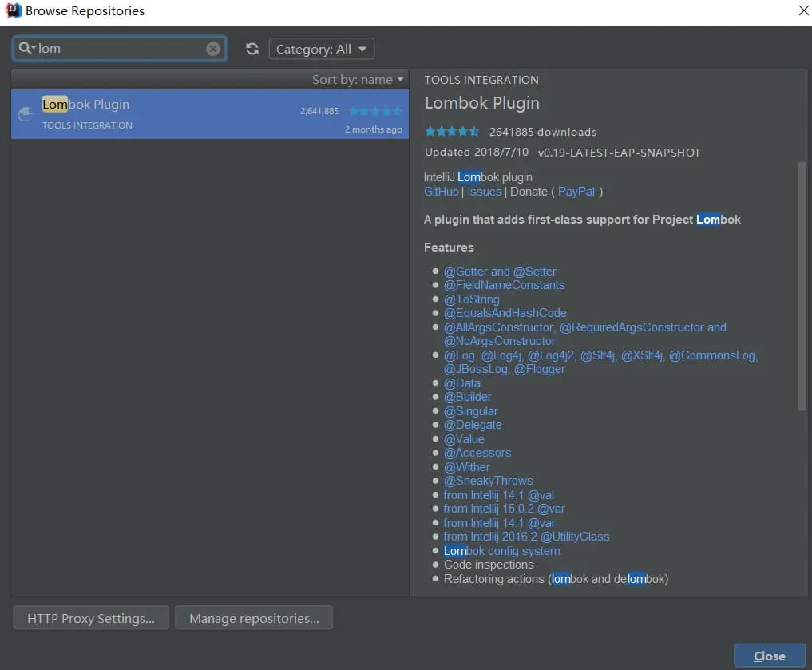Image resolution: width=812 pixels, height=670 pixels.
Task: Click the Manage repositories button
Action: (x=254, y=618)
